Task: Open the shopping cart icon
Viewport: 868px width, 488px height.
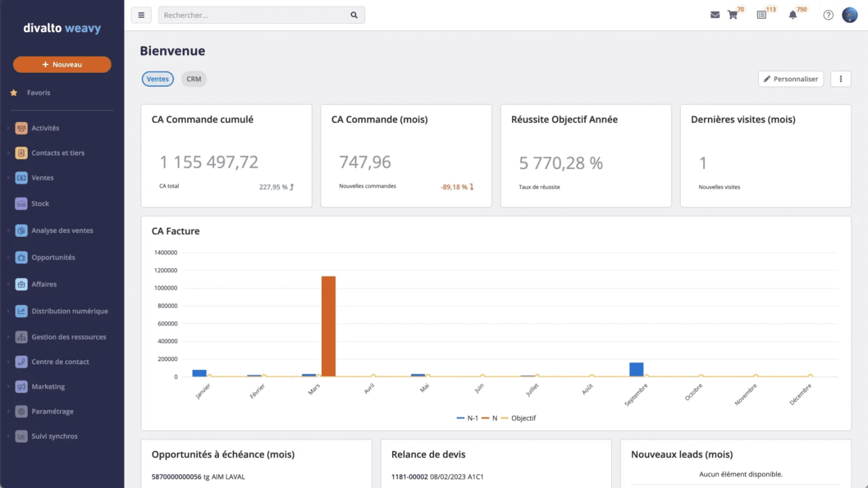Action: 733,15
